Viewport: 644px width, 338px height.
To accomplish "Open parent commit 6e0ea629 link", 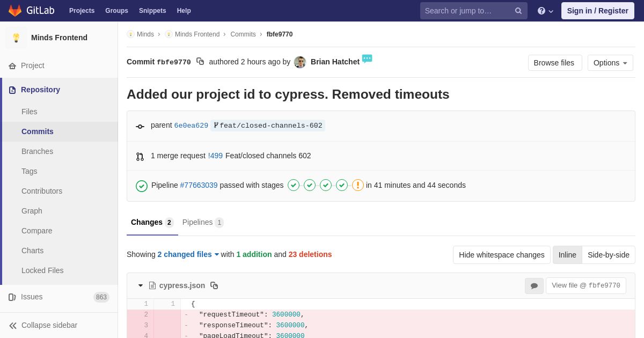I will click(x=191, y=126).
